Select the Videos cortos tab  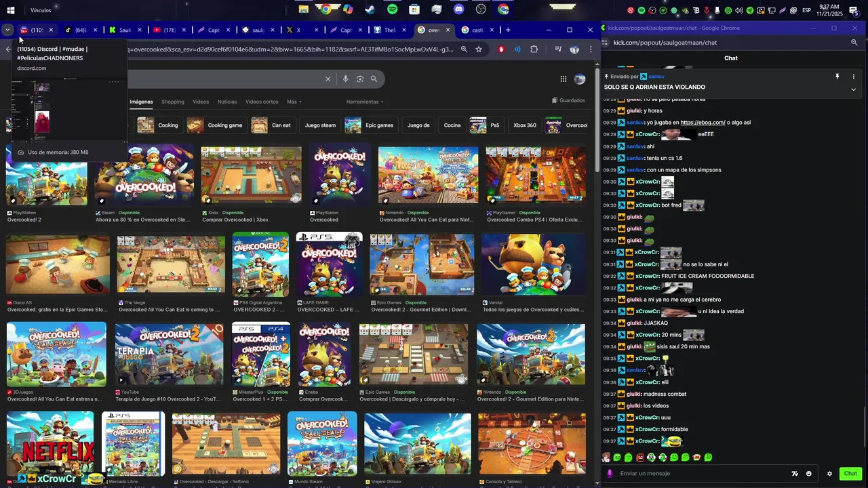[262, 102]
